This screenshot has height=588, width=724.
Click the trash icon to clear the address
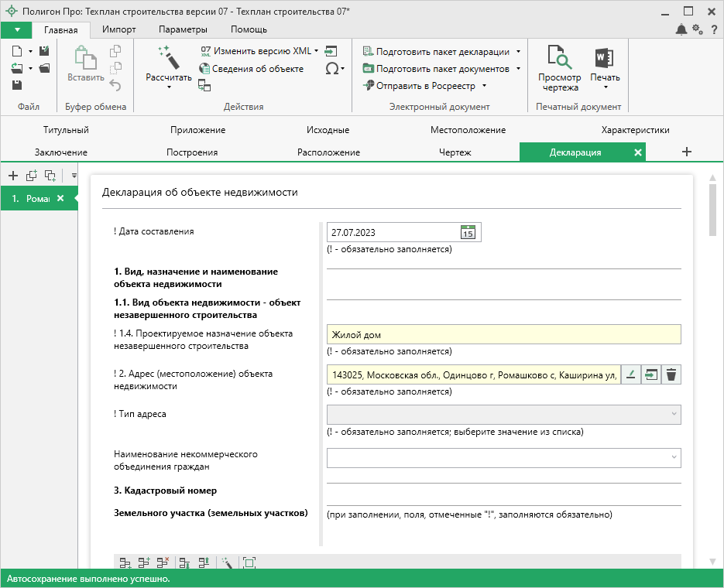coord(671,375)
